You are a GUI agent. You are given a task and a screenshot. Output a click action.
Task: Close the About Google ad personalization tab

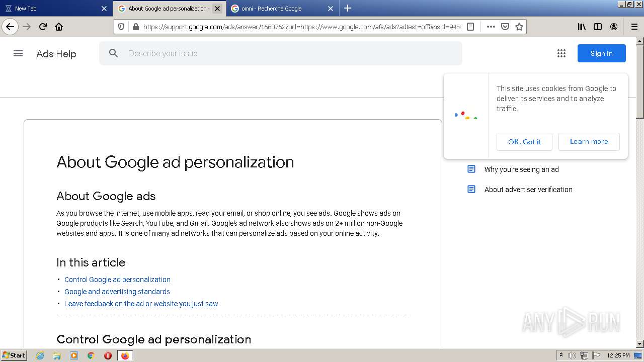tap(217, 8)
